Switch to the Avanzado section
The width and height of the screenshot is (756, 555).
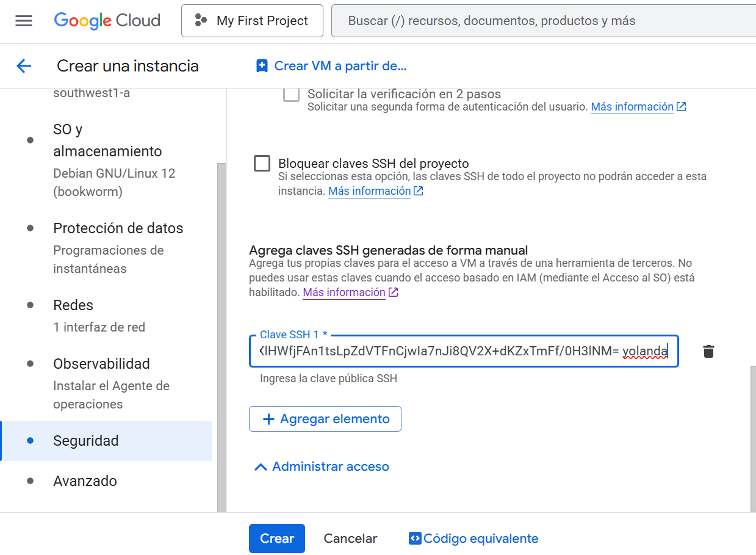pyautogui.click(x=85, y=481)
